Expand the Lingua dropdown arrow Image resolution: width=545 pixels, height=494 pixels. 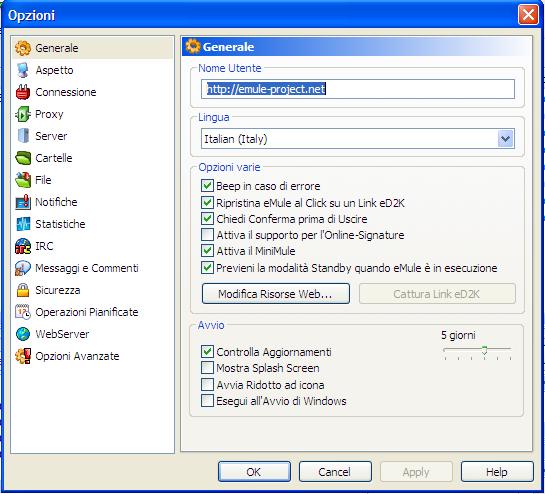505,139
